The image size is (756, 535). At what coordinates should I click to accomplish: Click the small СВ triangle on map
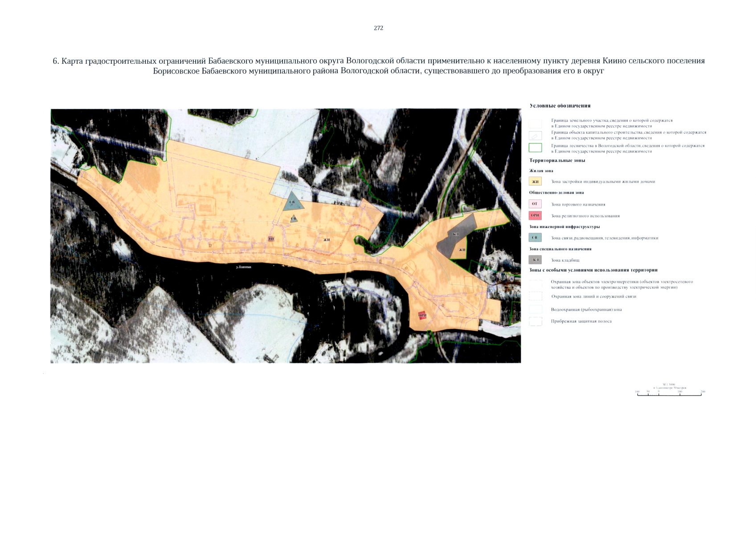coord(294,218)
